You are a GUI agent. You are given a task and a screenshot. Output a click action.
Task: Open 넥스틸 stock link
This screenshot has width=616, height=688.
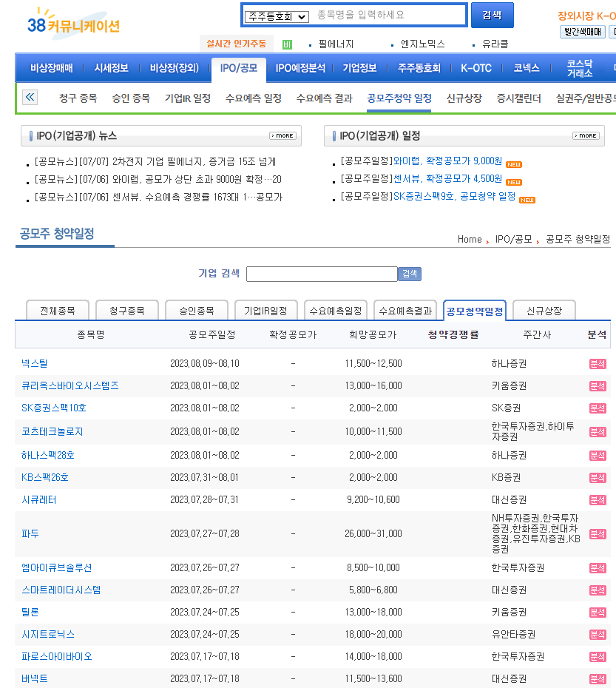click(x=35, y=363)
